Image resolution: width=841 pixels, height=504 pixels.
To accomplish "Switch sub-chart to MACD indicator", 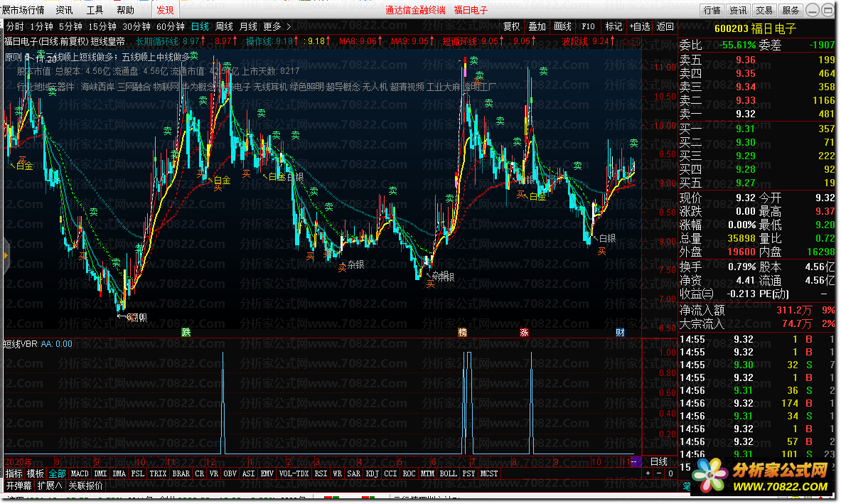I will point(80,473).
